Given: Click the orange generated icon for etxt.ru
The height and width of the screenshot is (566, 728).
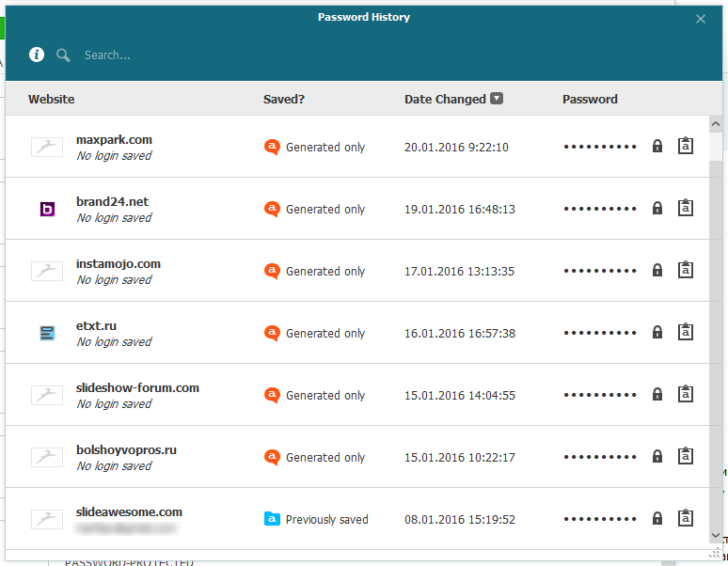Looking at the screenshot, I should pos(272,333).
